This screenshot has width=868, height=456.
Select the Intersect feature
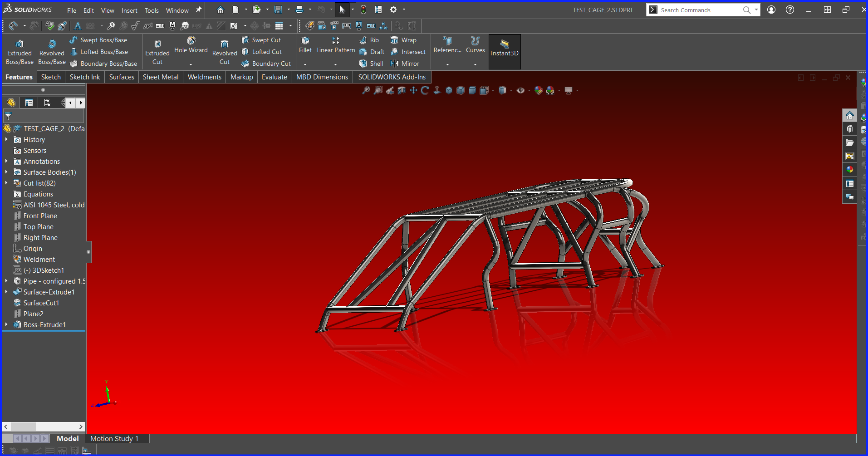click(408, 52)
